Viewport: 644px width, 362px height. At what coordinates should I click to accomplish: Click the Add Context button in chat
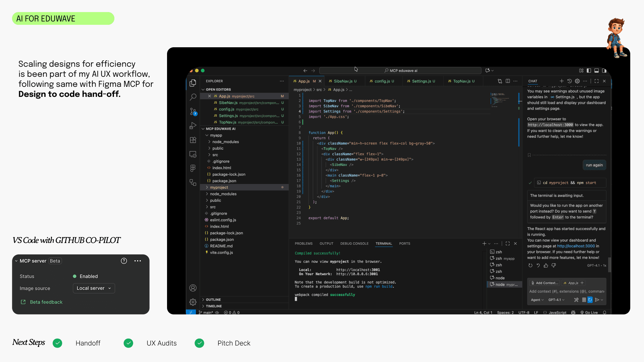[544, 283]
